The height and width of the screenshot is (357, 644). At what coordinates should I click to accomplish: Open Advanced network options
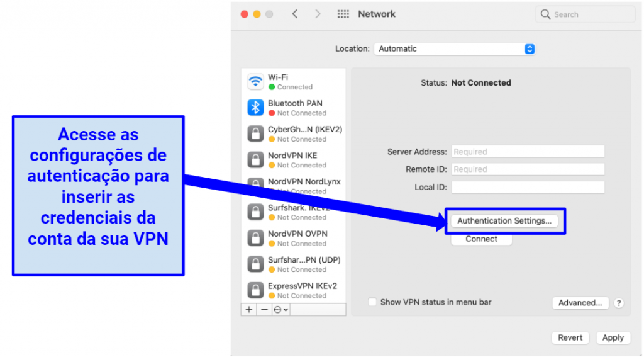[580, 303]
